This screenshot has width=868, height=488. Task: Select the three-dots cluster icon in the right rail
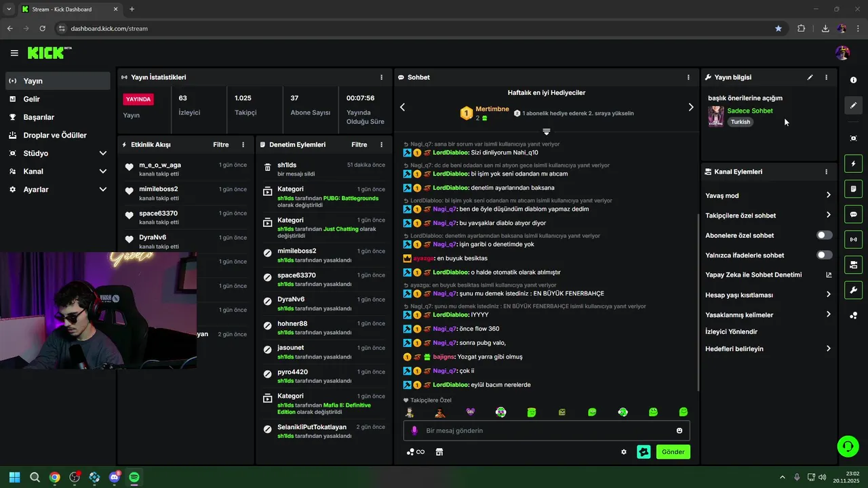(853, 316)
